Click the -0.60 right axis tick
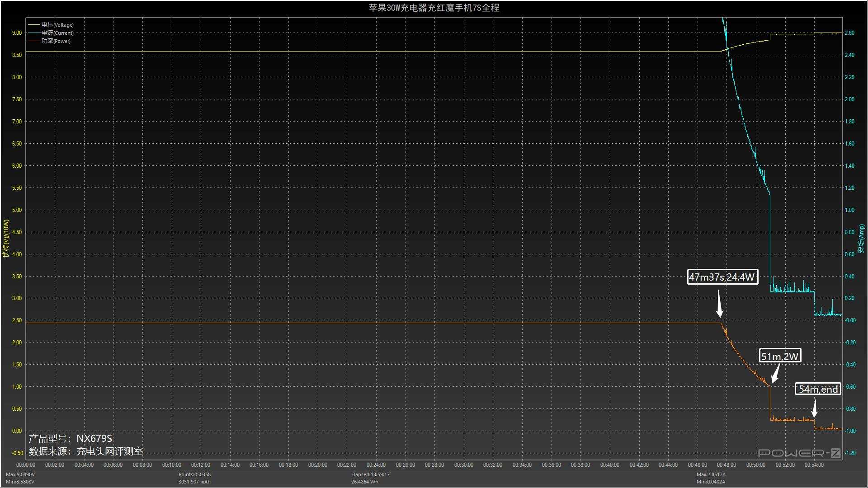 850,387
